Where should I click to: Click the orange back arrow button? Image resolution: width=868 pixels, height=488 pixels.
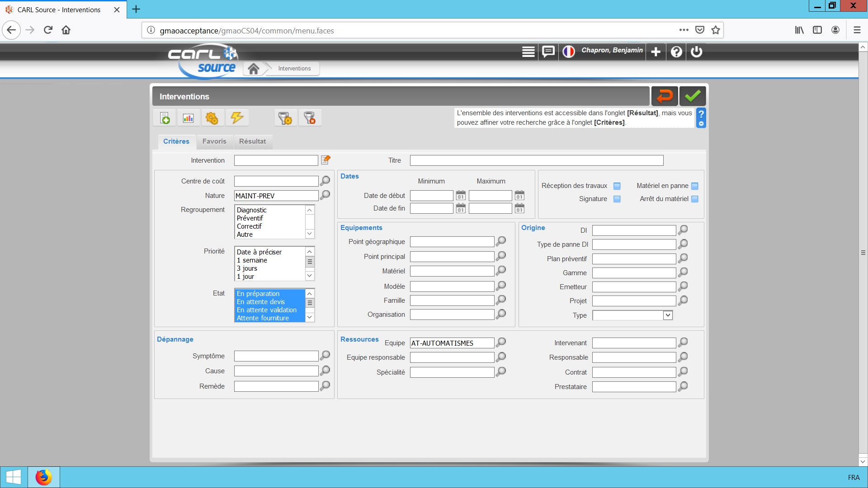coord(664,96)
